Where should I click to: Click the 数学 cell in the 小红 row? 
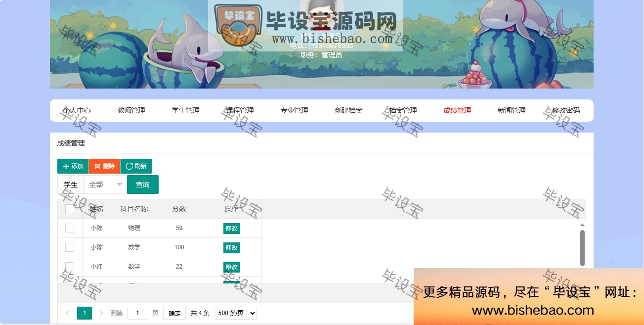click(x=134, y=267)
